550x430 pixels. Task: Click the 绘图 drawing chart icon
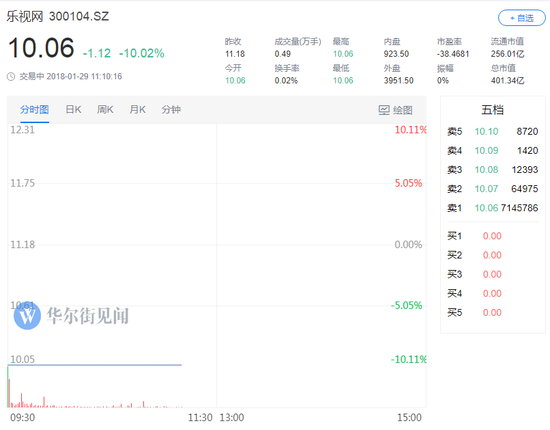pos(384,110)
